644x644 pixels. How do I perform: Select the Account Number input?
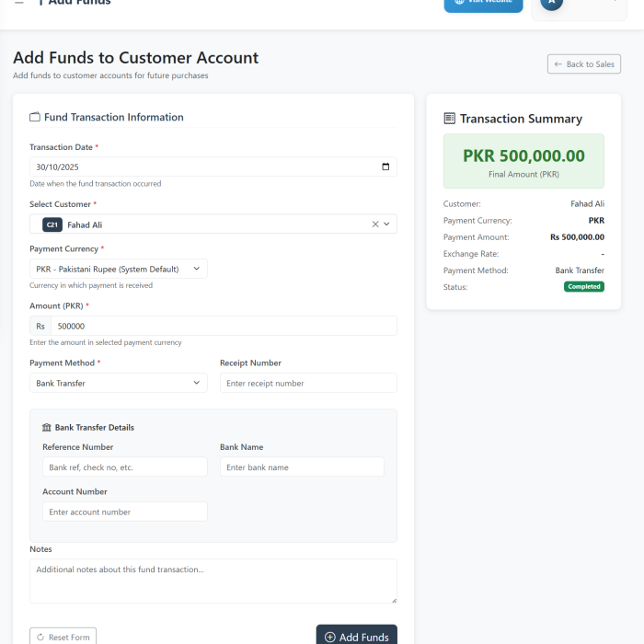pos(124,512)
